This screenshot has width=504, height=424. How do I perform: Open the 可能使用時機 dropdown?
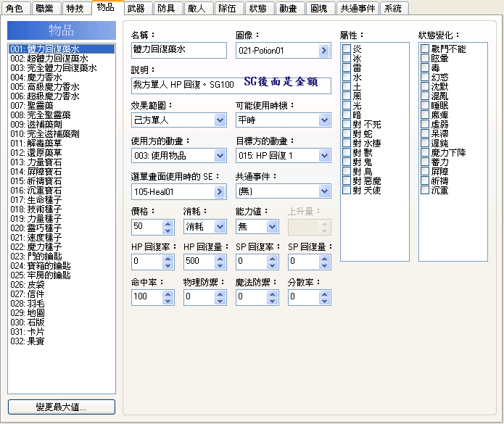pyautogui.click(x=283, y=120)
